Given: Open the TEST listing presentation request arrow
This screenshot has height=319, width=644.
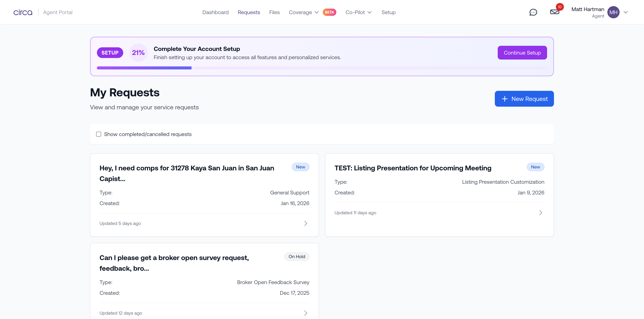Looking at the screenshot, I should (540, 213).
